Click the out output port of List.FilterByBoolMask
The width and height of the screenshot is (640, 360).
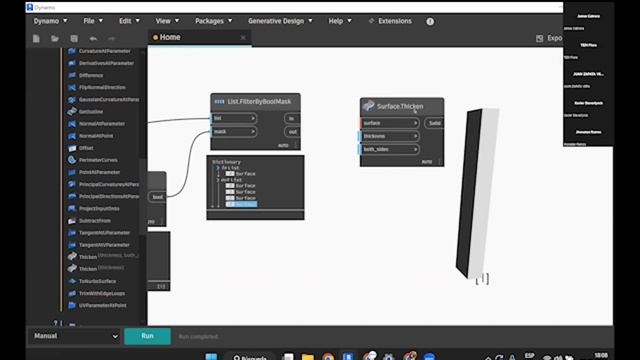click(x=292, y=131)
